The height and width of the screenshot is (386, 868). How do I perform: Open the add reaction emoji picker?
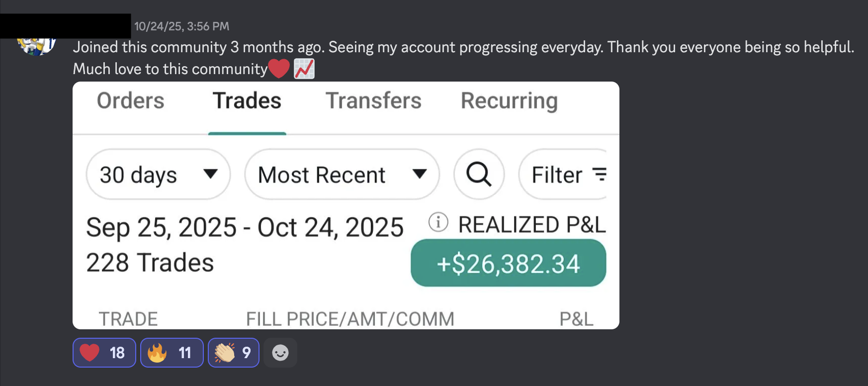280,353
